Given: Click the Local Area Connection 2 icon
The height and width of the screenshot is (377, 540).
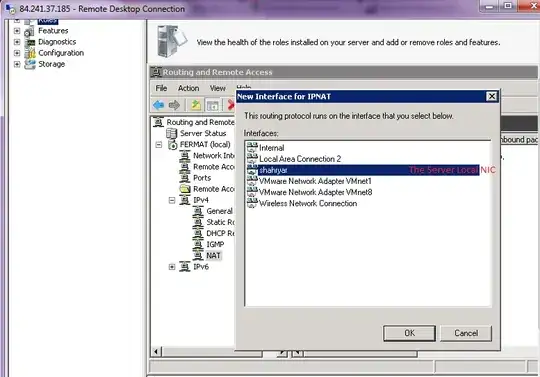Looking at the screenshot, I should click(252, 159).
